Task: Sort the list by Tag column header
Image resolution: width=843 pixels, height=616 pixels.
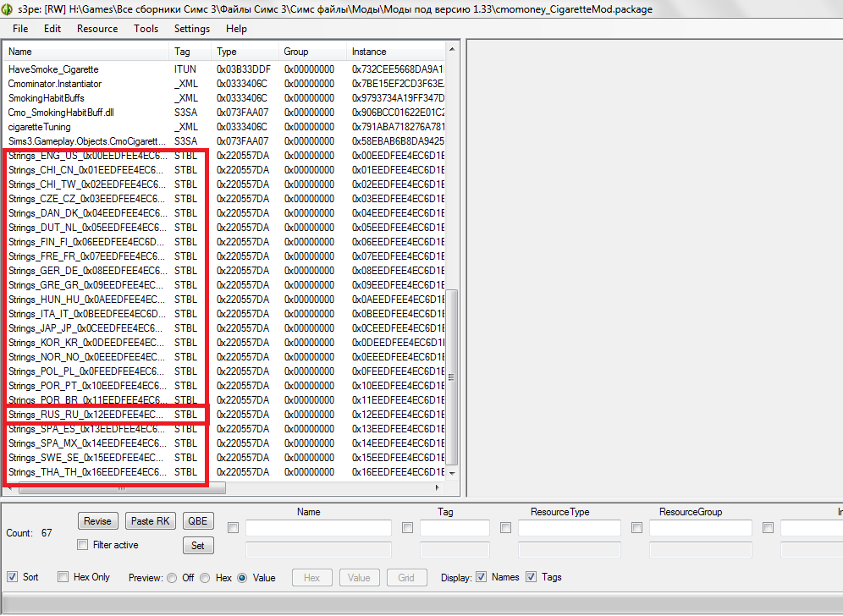Action: (190, 52)
